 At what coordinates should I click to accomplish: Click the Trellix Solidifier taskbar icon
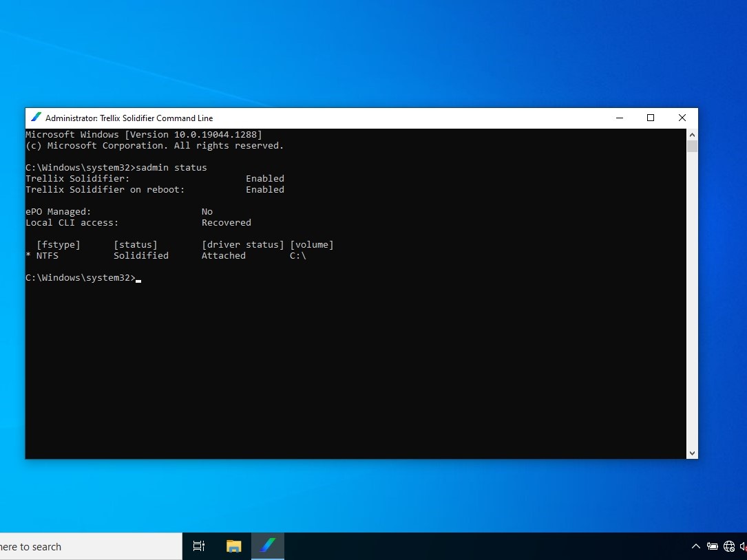pyautogui.click(x=268, y=546)
